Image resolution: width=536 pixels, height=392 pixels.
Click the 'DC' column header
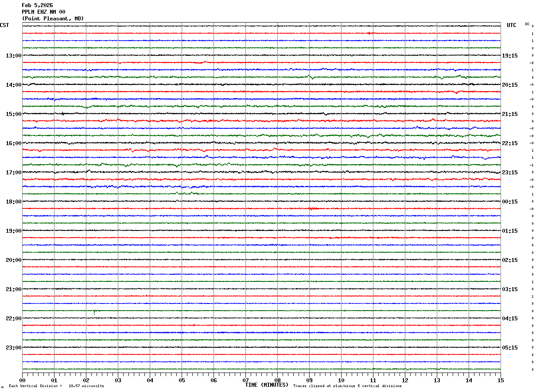click(x=527, y=24)
